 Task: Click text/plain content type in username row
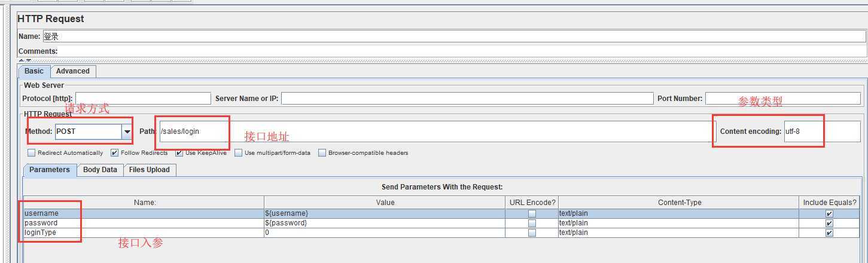point(679,213)
